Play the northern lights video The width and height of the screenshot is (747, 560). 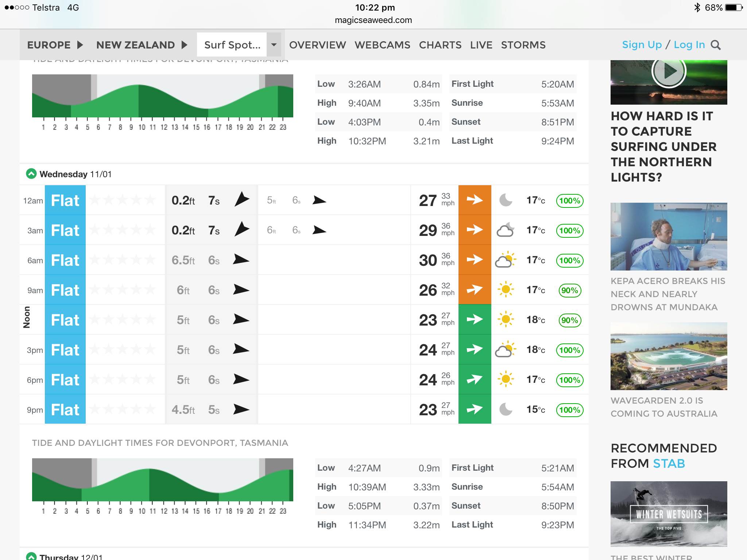point(669,72)
